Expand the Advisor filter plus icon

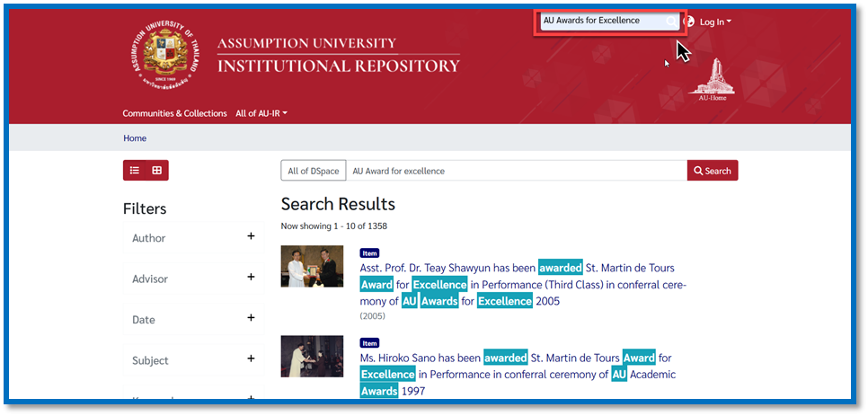click(251, 278)
